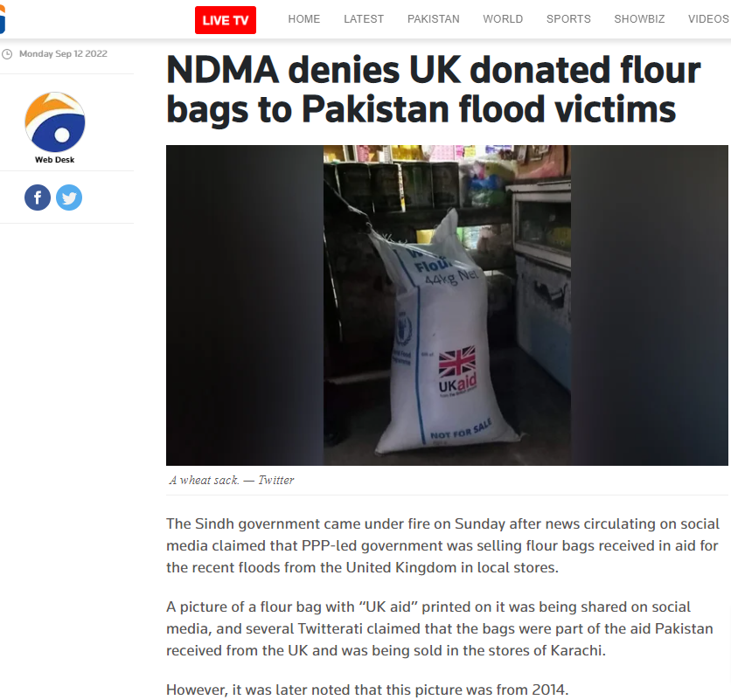Share article via Twitter icon
Screen dimensions: 731x700
[x=69, y=198]
